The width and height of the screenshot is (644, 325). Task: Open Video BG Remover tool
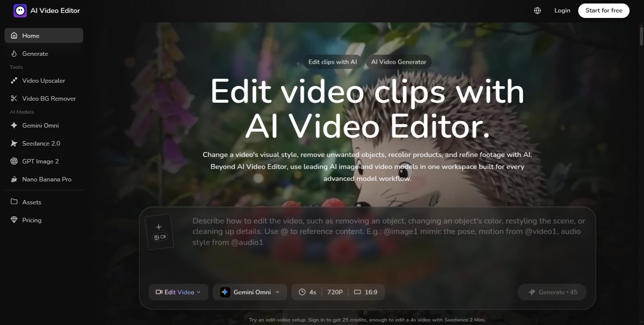tap(44, 99)
